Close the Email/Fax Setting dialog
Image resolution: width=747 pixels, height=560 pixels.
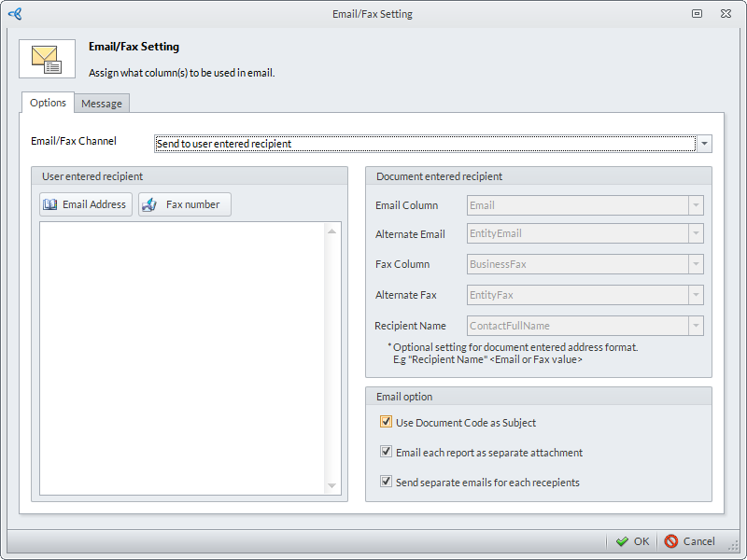(726, 14)
